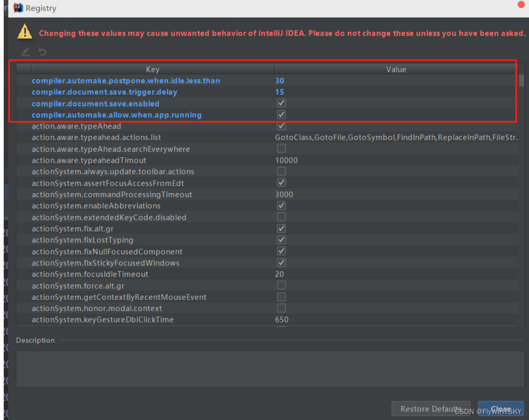Image resolution: width=529 pixels, height=420 pixels.
Task: Enable actionSystem.always.update.toolbar.actions checkbox
Action: [x=281, y=171]
